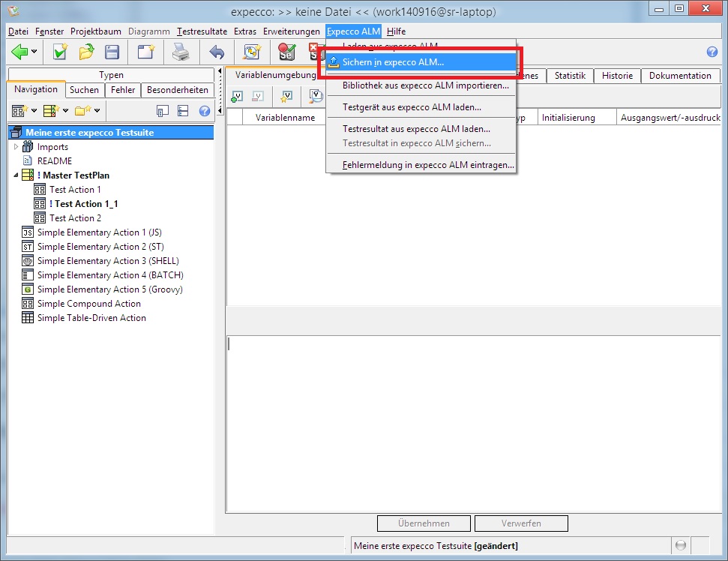Open the new folder dropdown arrow
Viewport: 728px width, 561px height.
97,112
